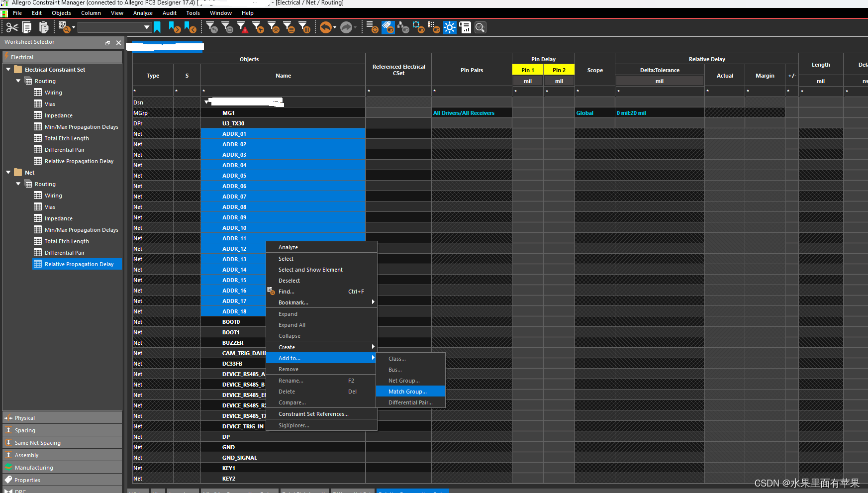Click the Copy icon in toolbar
The image size is (868, 493).
pos(27,28)
